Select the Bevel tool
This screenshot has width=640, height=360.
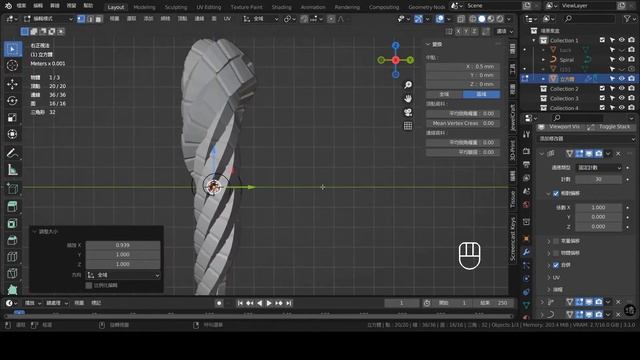[x=12, y=240]
